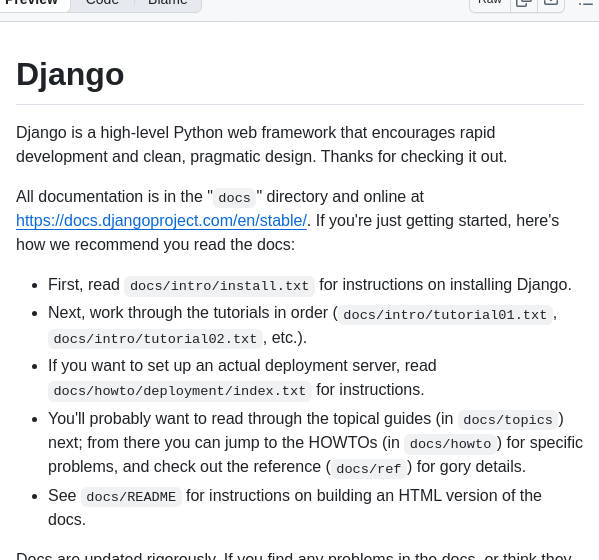
Task: Click the "Thanks for checking it out." sentence
Action: (x=414, y=157)
